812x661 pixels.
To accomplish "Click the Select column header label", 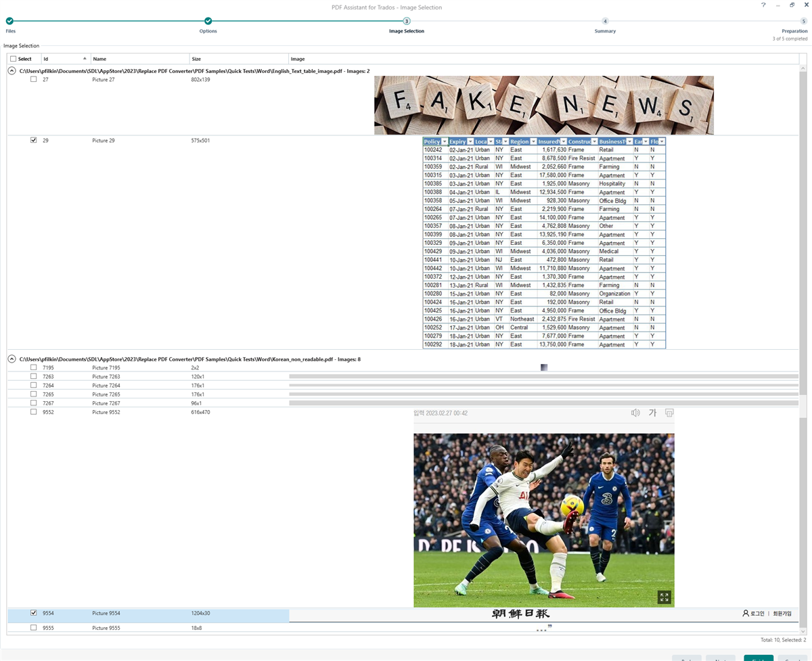I will coord(25,59).
